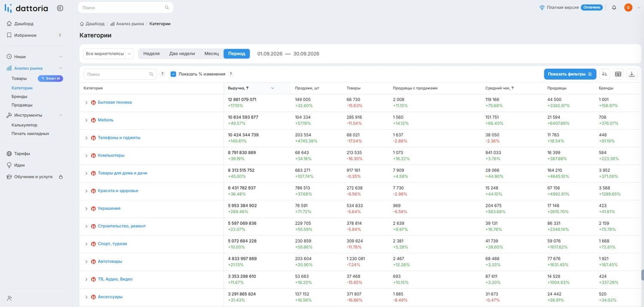644x307 pixels.
Task: Collapse the Анализ рынка sidebar section
Action: pyautogui.click(x=61, y=68)
